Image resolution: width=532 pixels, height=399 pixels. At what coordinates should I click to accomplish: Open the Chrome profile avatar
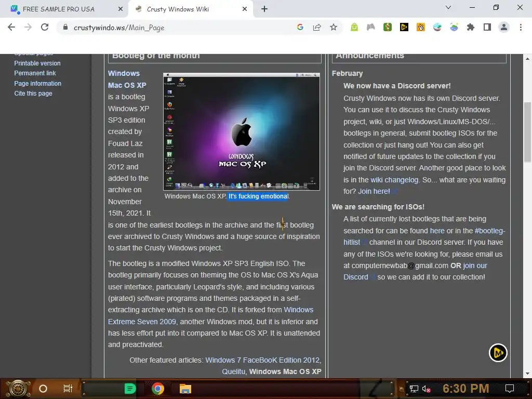point(504,27)
